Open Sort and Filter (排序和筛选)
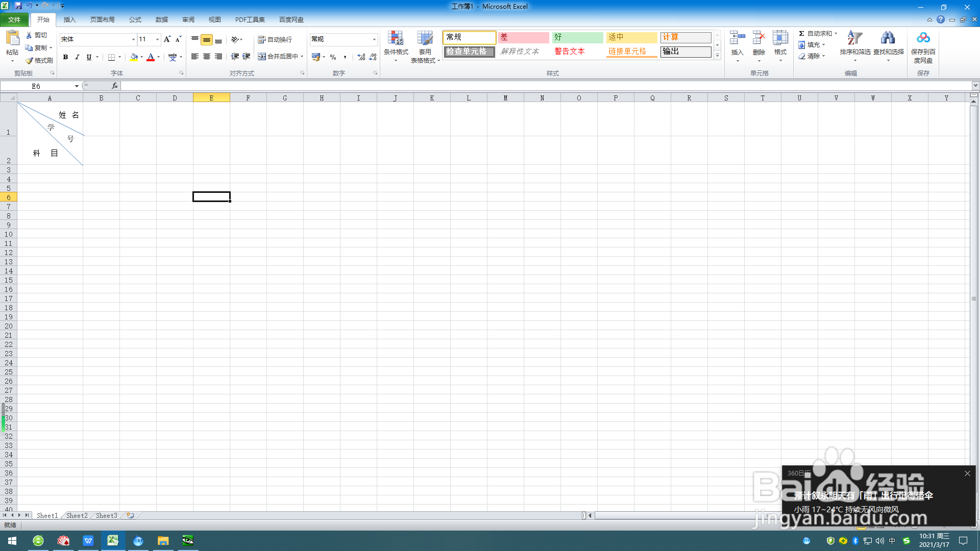Viewport: 980px width, 551px height. click(x=855, y=46)
